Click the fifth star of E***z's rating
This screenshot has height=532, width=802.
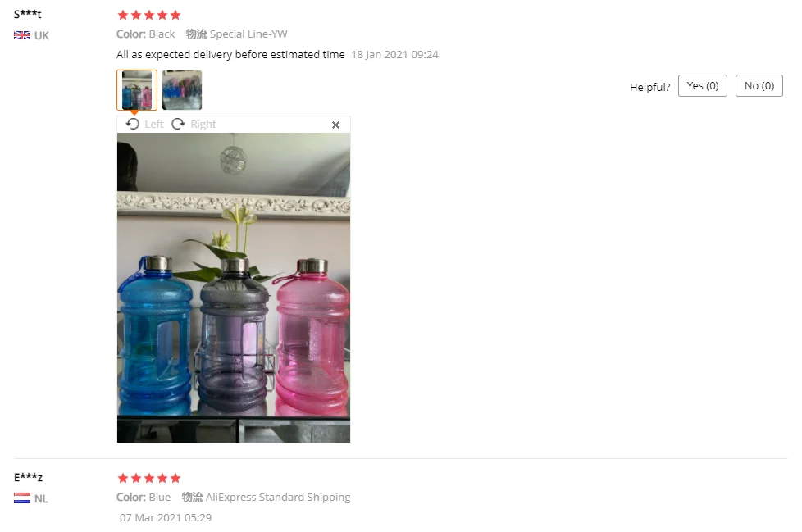(x=175, y=478)
